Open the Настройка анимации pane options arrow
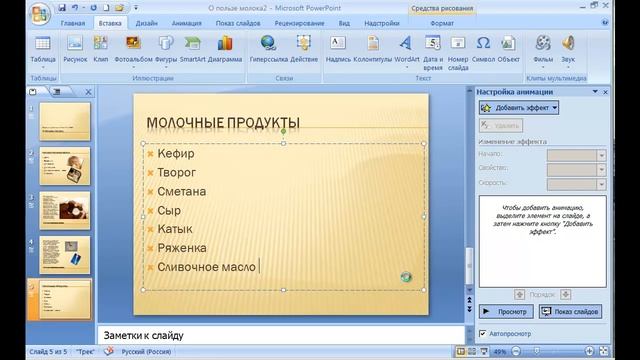 [595, 92]
